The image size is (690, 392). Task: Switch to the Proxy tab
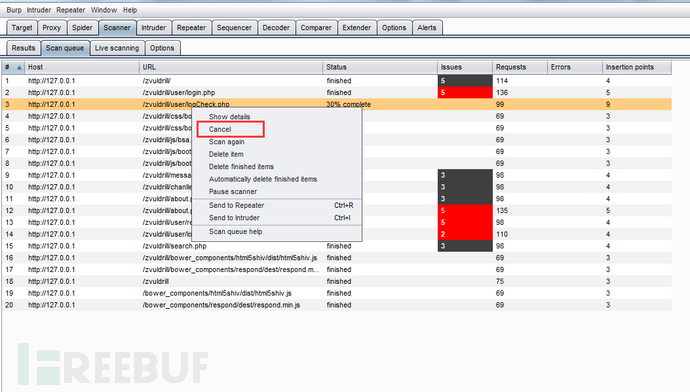pos(51,28)
